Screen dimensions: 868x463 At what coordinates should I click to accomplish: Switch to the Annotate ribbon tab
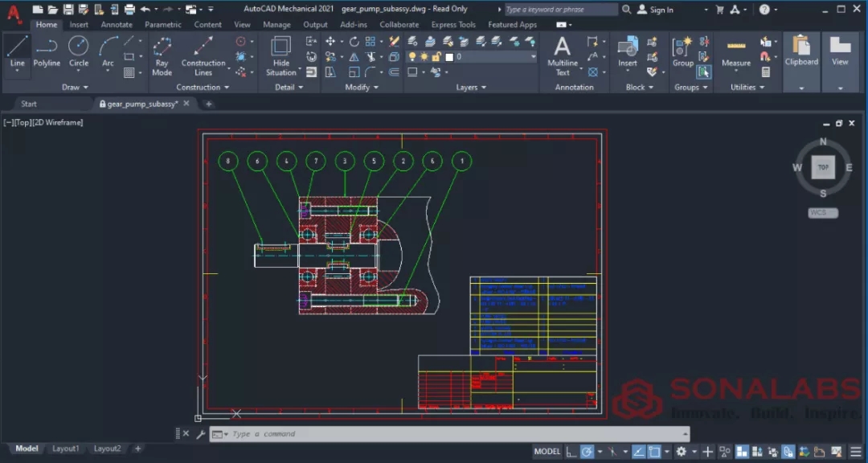(x=117, y=25)
